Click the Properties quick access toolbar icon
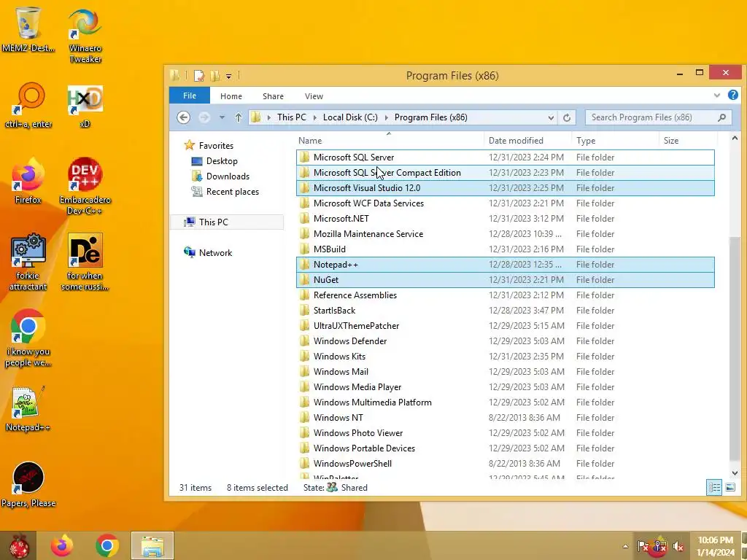Viewport: 747px width, 560px height. [198, 76]
